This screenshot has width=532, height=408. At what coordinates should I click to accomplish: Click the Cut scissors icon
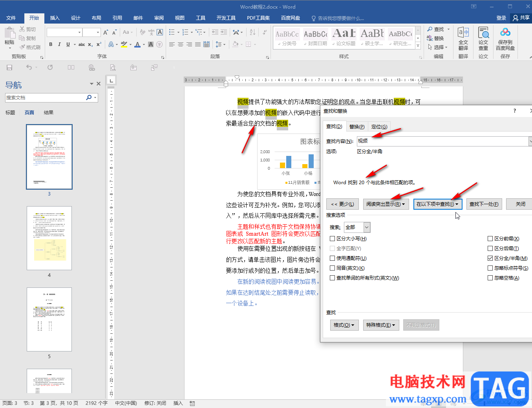point(22,29)
